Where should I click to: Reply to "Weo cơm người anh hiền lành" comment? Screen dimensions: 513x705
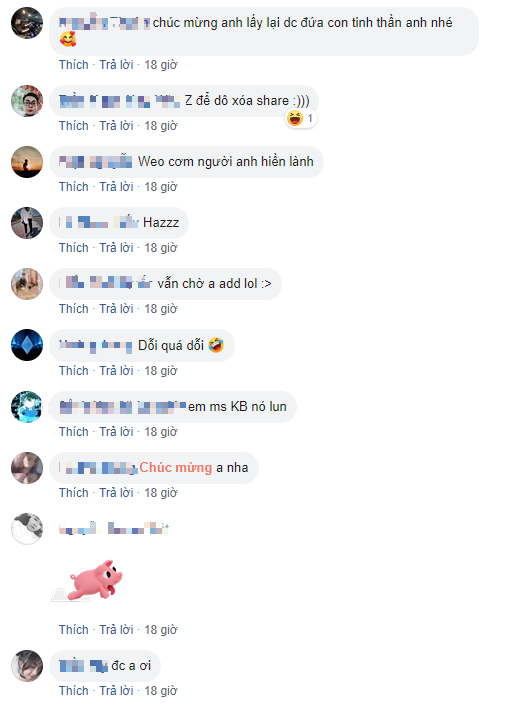tap(116, 187)
